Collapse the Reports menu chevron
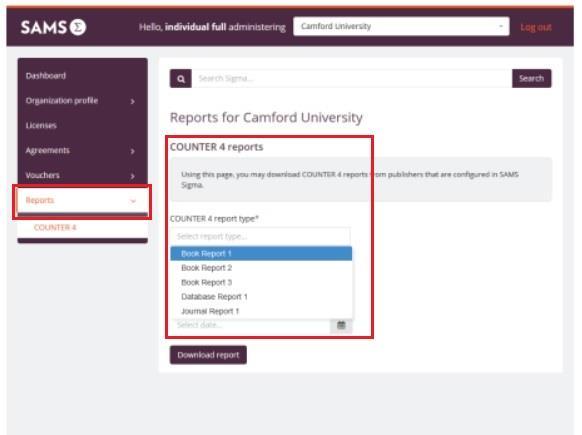 tap(133, 201)
